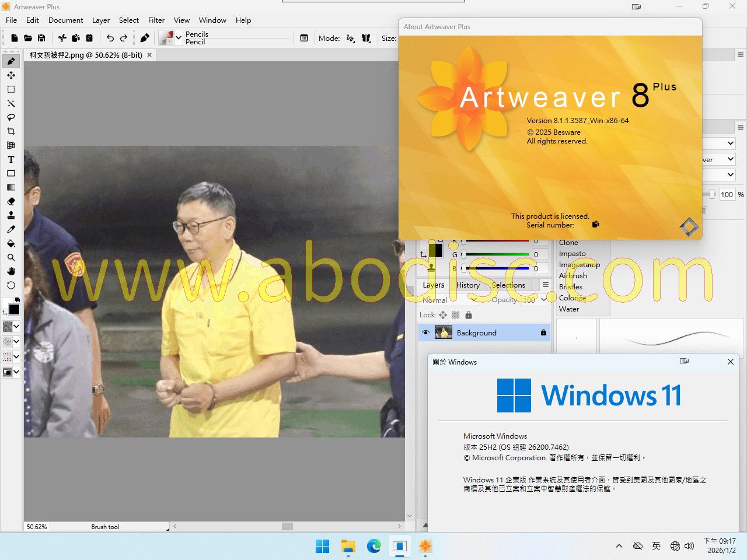The width and height of the screenshot is (747, 560).
Task: Select the Magic Wand tool
Action: (11, 103)
